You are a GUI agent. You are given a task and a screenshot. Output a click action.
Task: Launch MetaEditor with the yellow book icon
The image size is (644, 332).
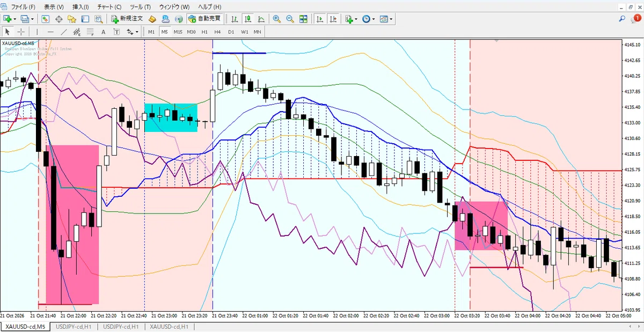coord(152,19)
